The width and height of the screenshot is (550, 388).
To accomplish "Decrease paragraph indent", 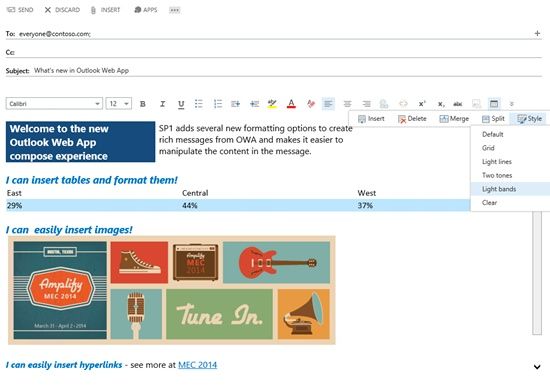I will [x=254, y=104].
